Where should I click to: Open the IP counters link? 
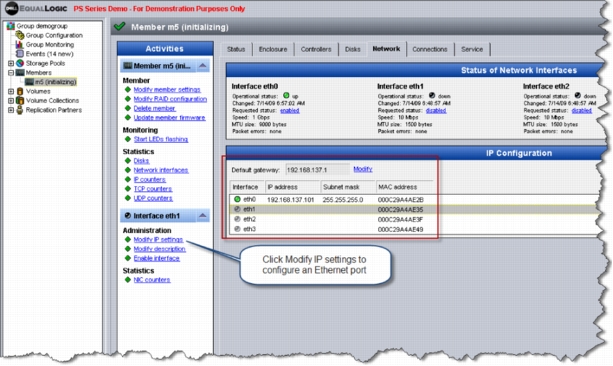149,179
